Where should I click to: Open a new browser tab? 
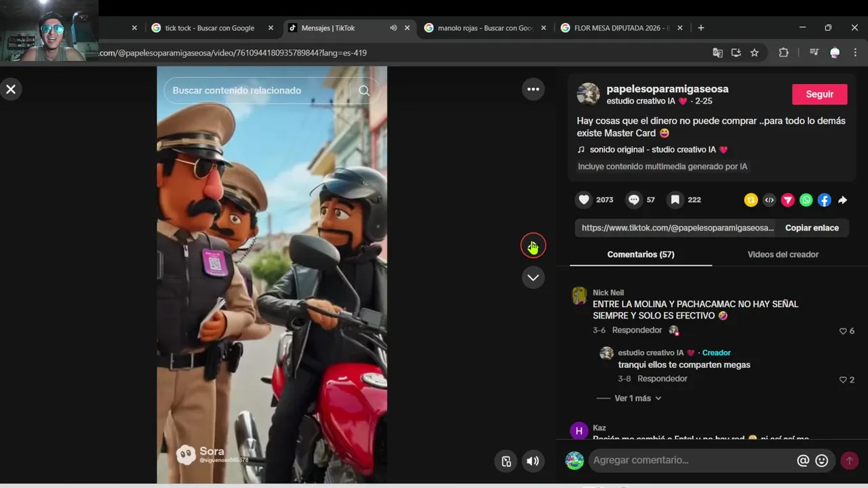pos(701,28)
